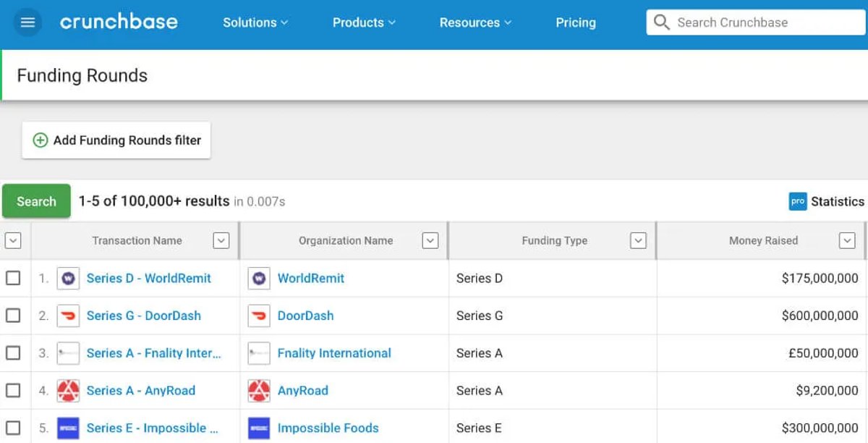Click Fnality logo in Transaction Name column
The image size is (868, 443).
tap(68, 353)
